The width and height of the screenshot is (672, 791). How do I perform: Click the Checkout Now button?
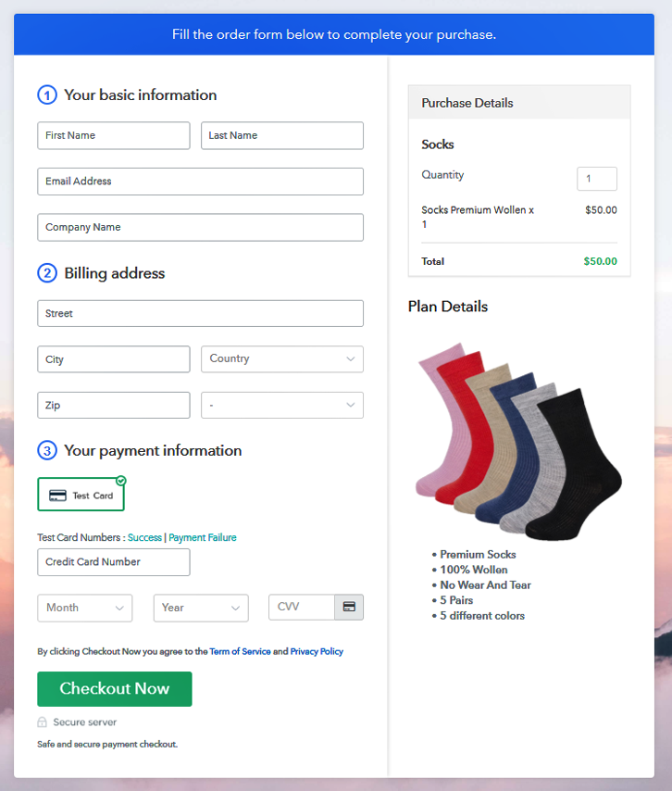[115, 688]
